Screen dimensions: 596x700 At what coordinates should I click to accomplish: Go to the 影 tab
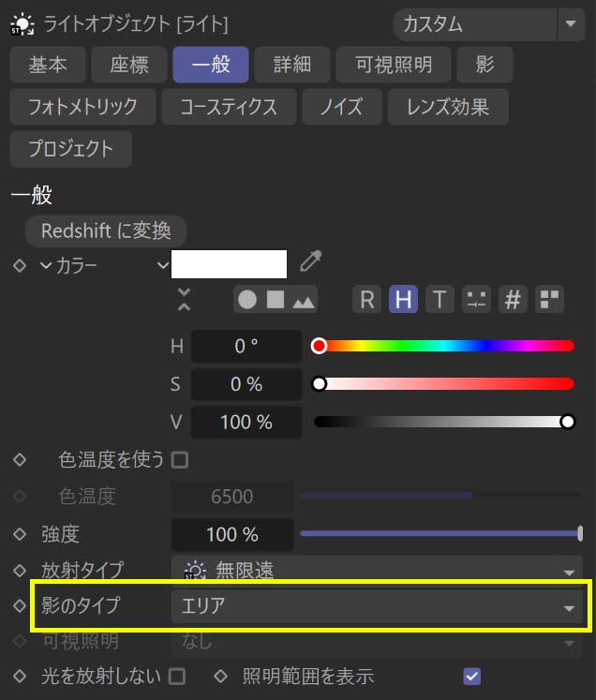pos(484,65)
